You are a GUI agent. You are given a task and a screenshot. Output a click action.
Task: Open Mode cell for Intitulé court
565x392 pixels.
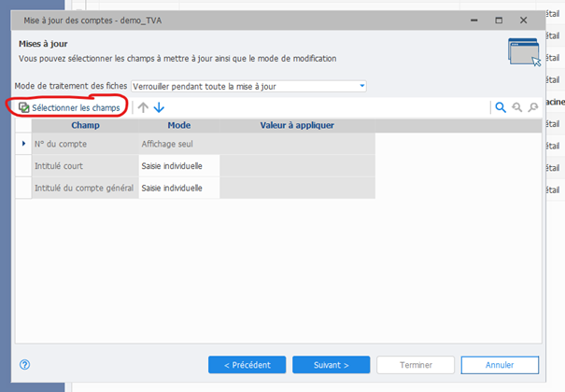pyautogui.click(x=178, y=165)
